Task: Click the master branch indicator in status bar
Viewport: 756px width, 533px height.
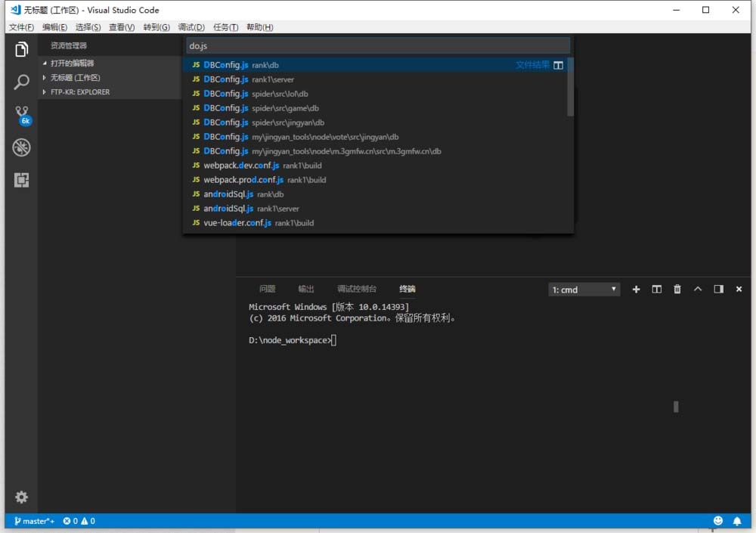Action: 34,521
